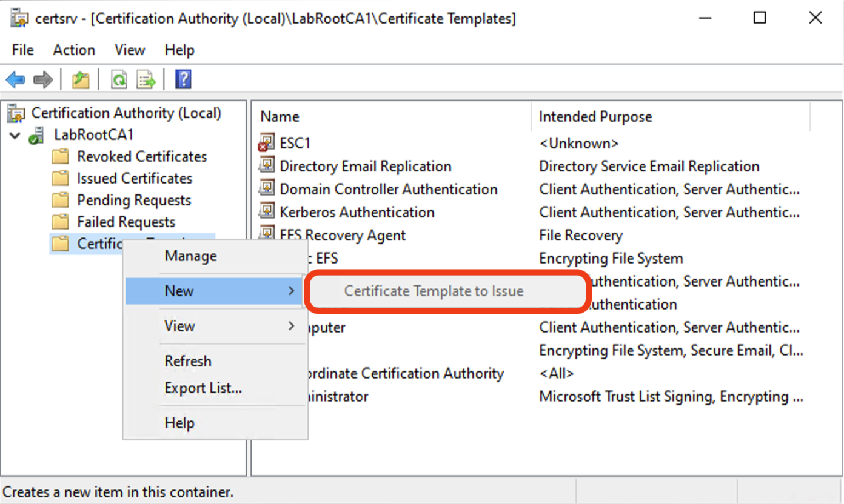
Task: Choose Manage from the context menu
Action: (x=190, y=256)
